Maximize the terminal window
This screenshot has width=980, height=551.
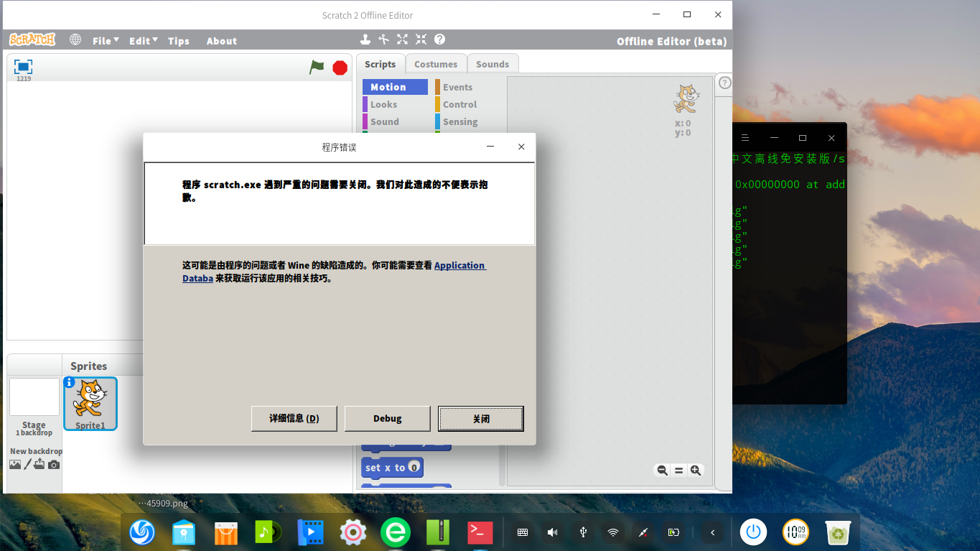coord(803,137)
